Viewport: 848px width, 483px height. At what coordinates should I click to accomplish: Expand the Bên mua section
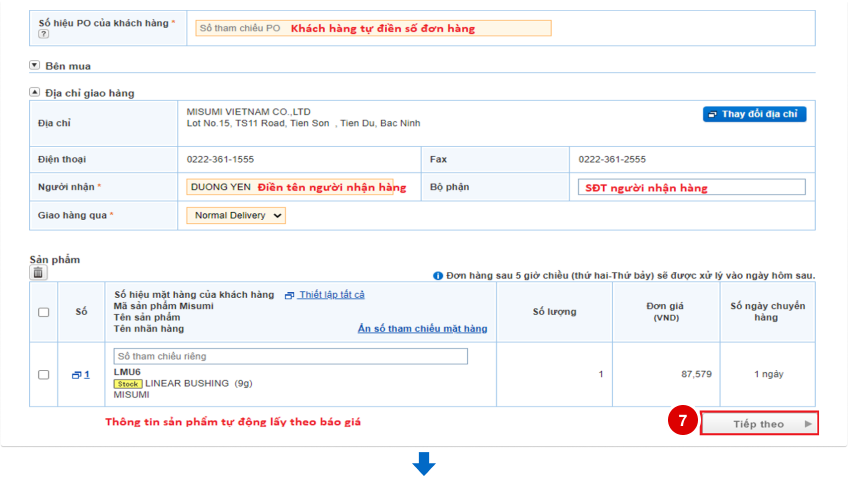pyautogui.click(x=35, y=66)
